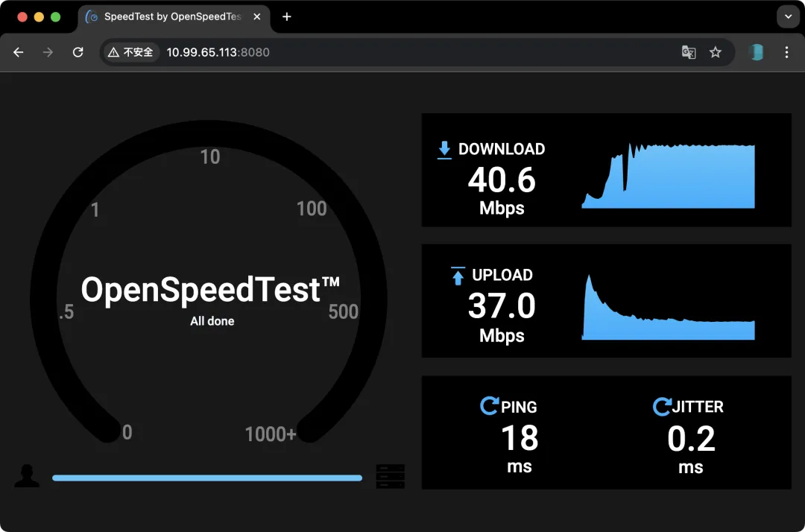Bookmark this page with the star icon
This screenshot has width=805, height=532.
pos(715,52)
